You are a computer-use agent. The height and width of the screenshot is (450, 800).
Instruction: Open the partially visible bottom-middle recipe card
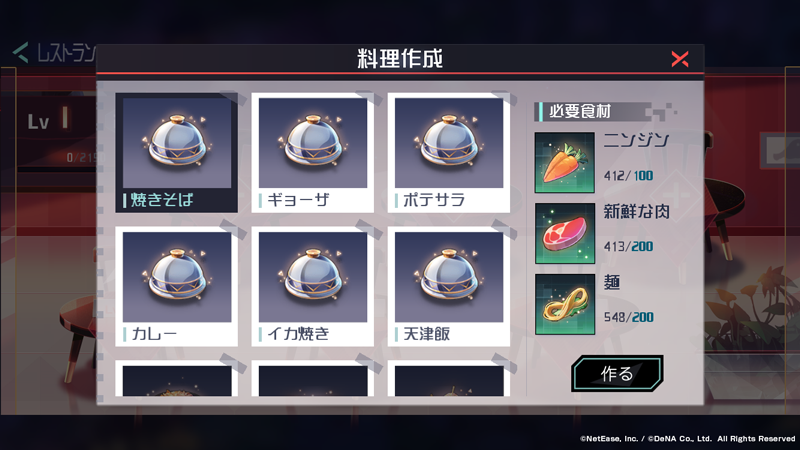click(313, 379)
